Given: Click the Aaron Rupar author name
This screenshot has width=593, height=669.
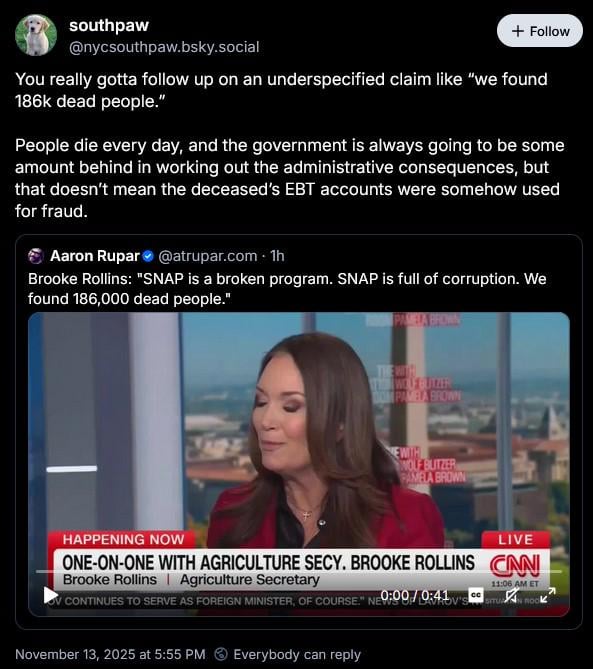Looking at the screenshot, I should pyautogui.click(x=95, y=256).
